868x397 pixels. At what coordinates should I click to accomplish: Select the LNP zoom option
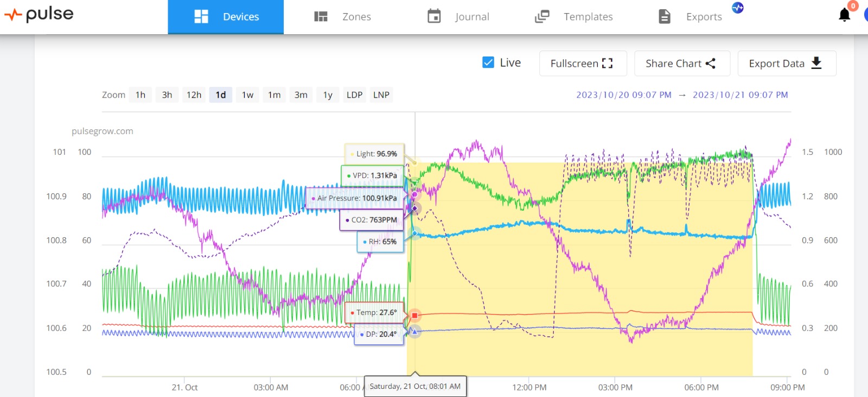tap(381, 95)
